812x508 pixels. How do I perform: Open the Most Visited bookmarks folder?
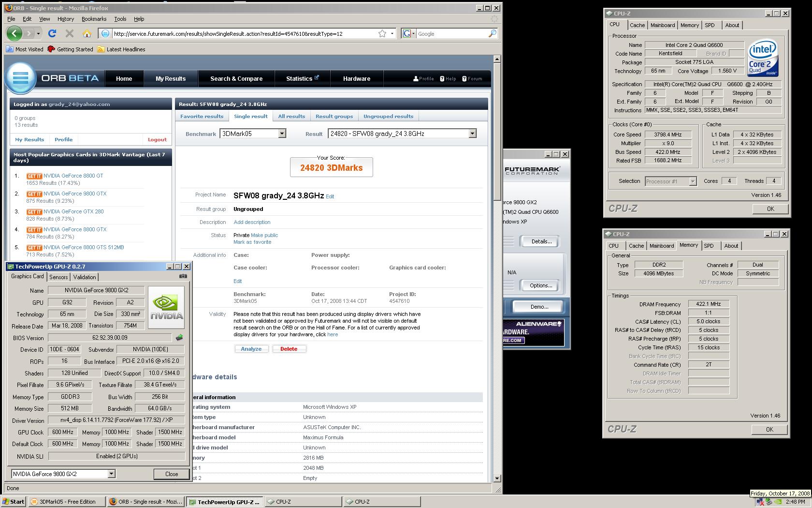click(25, 49)
